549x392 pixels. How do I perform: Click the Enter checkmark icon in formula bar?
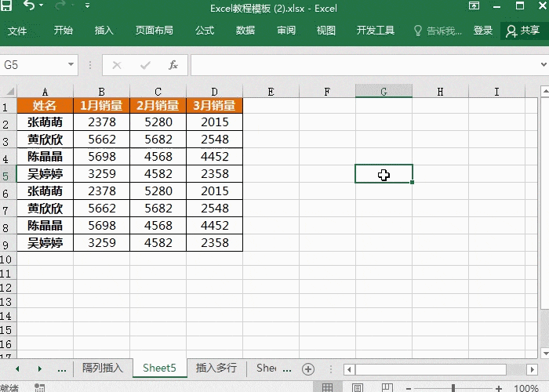[145, 65]
